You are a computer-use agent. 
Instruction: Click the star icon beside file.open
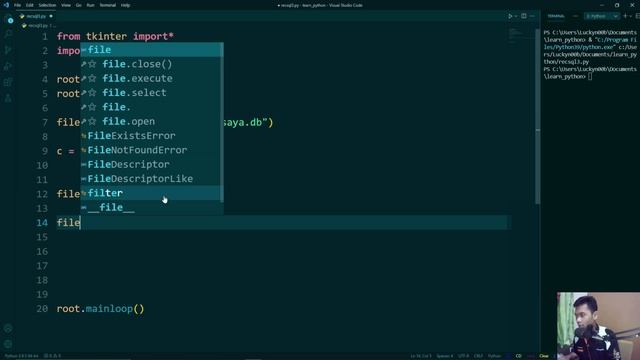point(93,121)
